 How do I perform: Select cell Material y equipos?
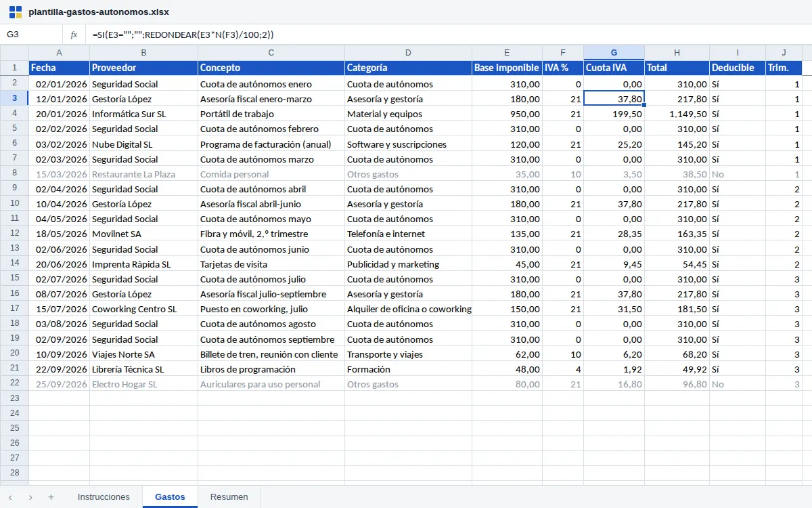[x=409, y=114]
